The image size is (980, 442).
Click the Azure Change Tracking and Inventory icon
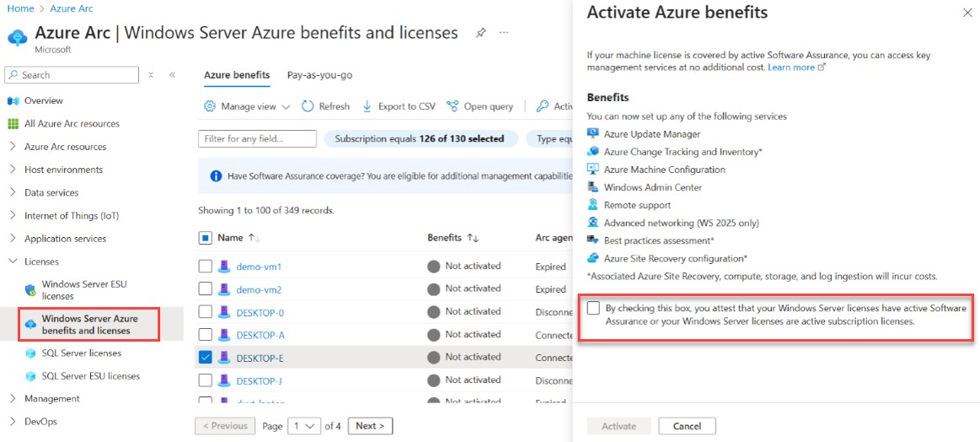593,152
